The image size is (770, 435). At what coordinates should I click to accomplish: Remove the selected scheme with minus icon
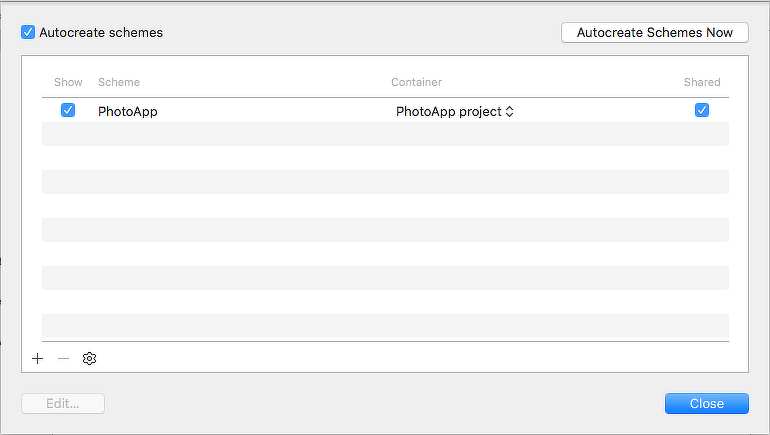point(64,358)
